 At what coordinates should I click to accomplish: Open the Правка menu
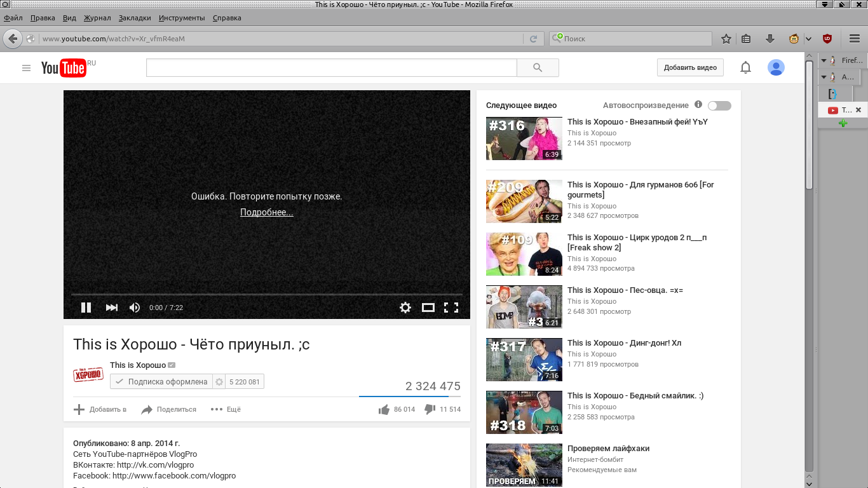click(x=43, y=18)
